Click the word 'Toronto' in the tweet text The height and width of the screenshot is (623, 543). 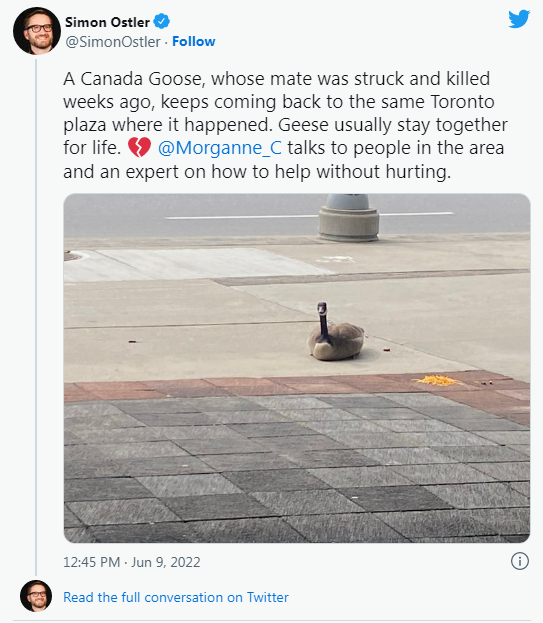point(462,102)
